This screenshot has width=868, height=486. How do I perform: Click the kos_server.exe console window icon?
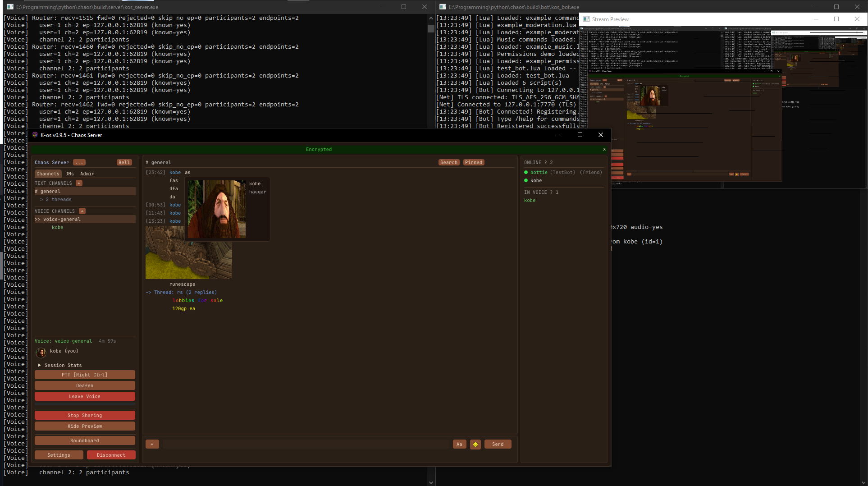point(10,7)
